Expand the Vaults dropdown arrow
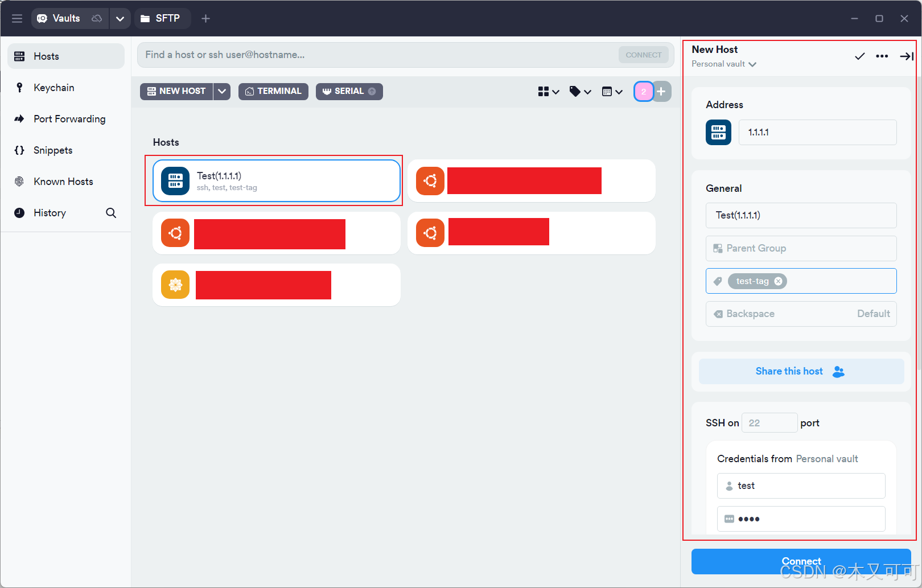The width and height of the screenshot is (922, 588). point(120,18)
